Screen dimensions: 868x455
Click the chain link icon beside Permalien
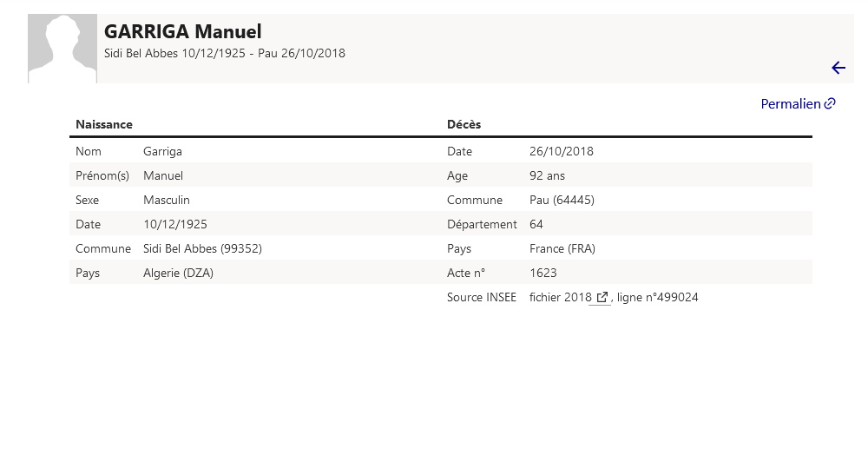[x=829, y=103]
